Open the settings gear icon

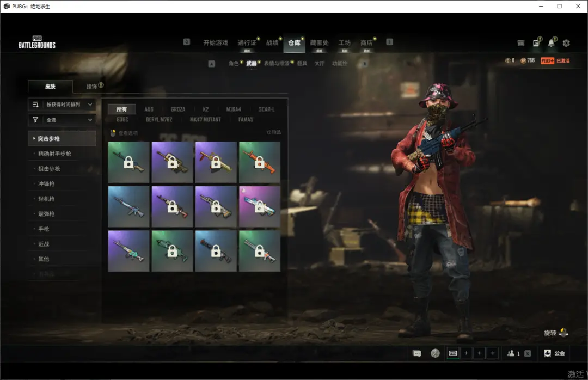click(x=566, y=43)
